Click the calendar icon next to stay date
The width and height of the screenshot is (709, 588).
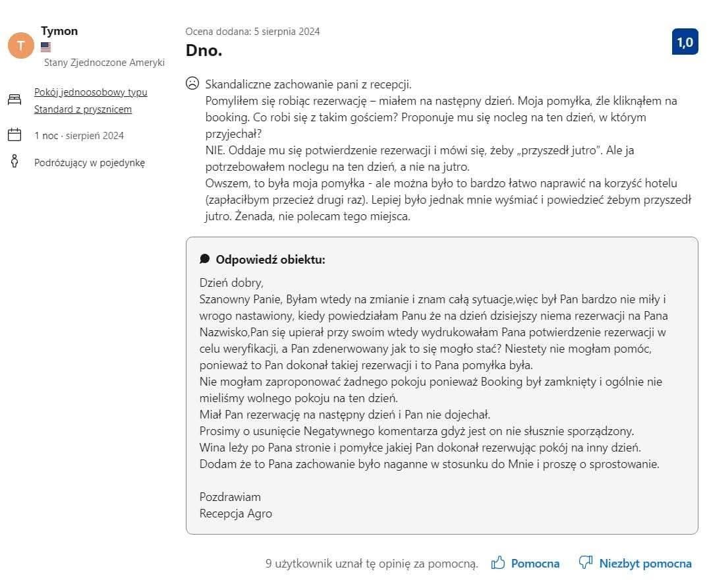point(14,135)
